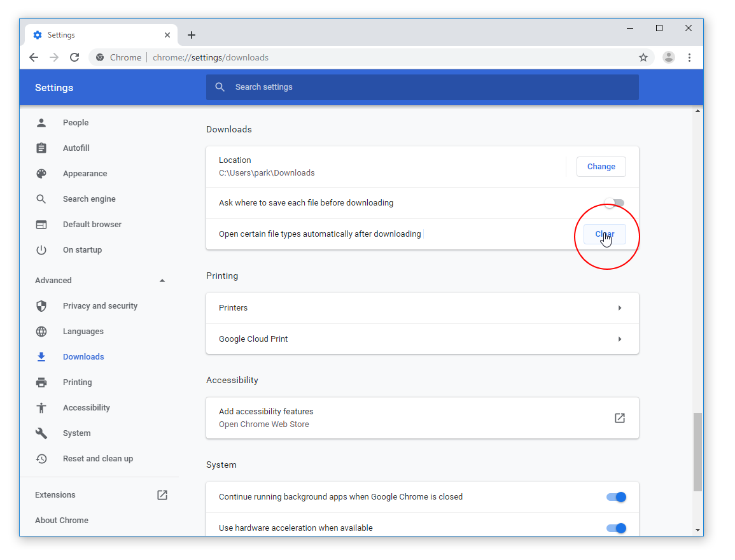735x560 pixels.
Task: Toggle Ask where to save each file
Action: [615, 203]
